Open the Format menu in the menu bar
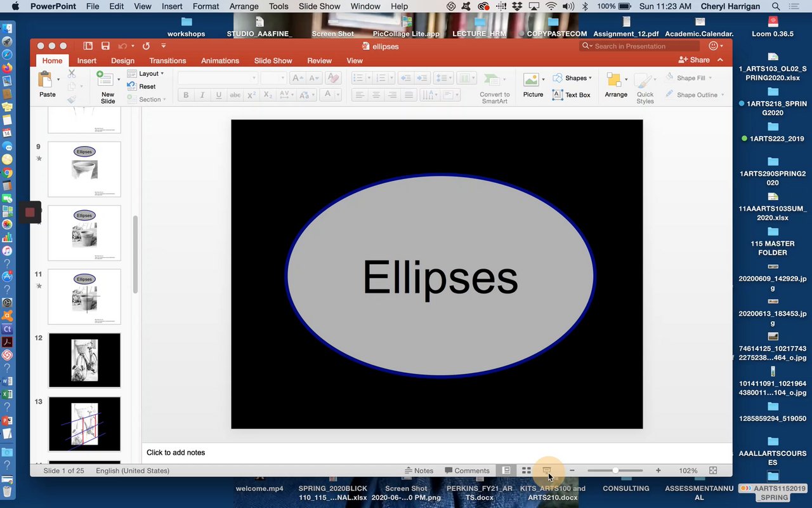The image size is (812, 508). click(x=206, y=6)
